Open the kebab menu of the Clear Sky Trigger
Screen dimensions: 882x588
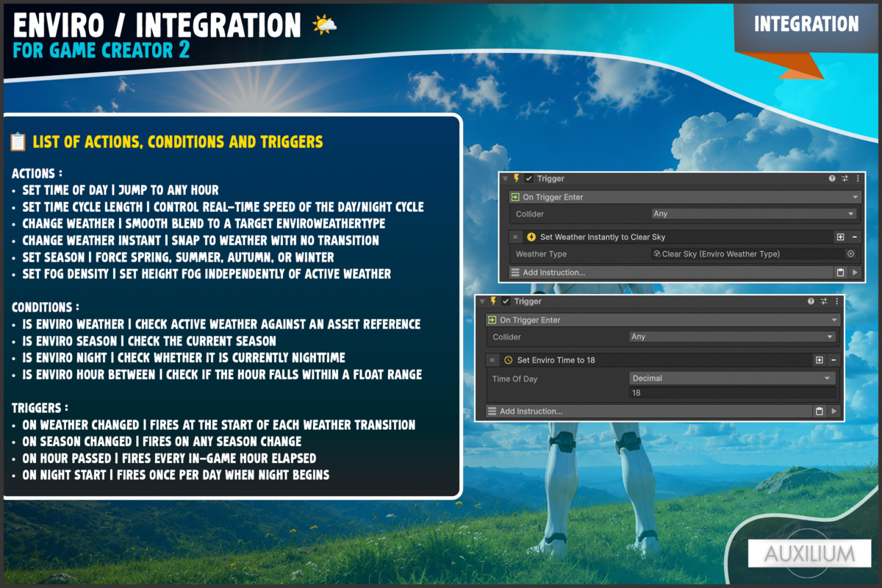tap(856, 179)
